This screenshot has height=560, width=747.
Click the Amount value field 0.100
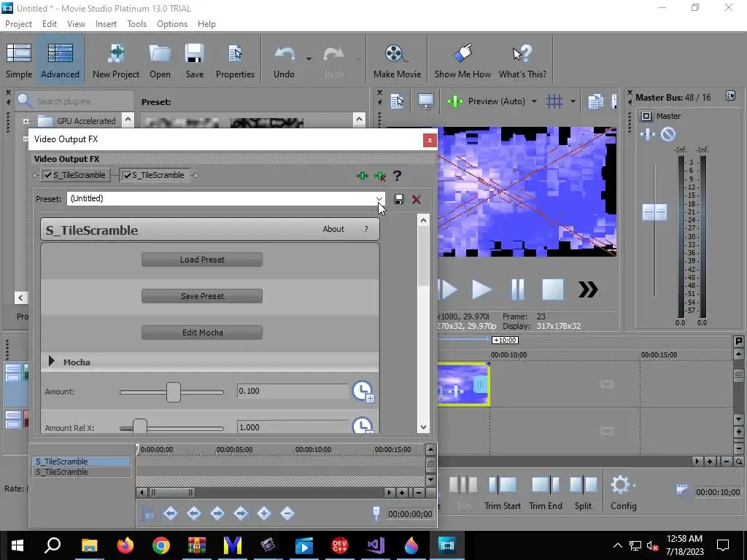click(293, 391)
